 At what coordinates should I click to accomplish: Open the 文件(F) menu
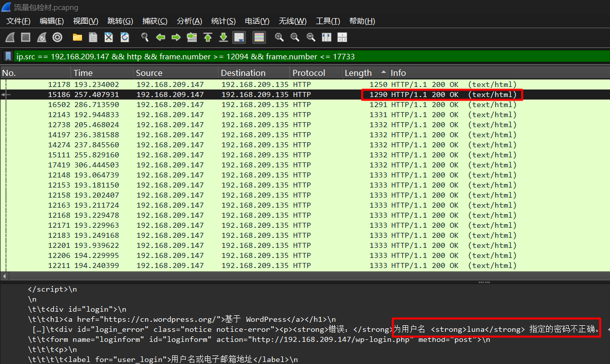coord(18,21)
